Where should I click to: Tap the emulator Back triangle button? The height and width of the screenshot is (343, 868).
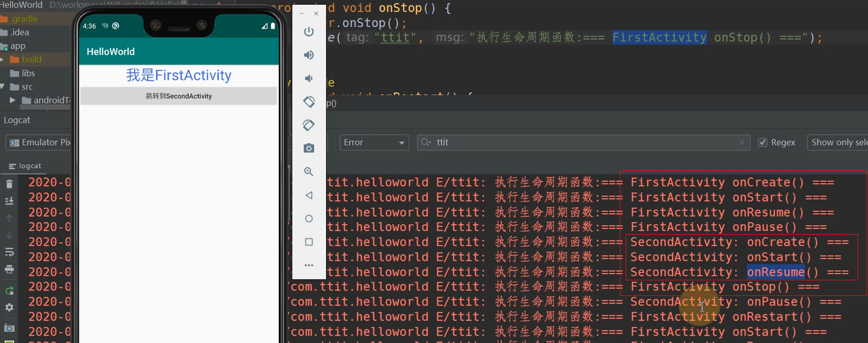click(x=309, y=195)
